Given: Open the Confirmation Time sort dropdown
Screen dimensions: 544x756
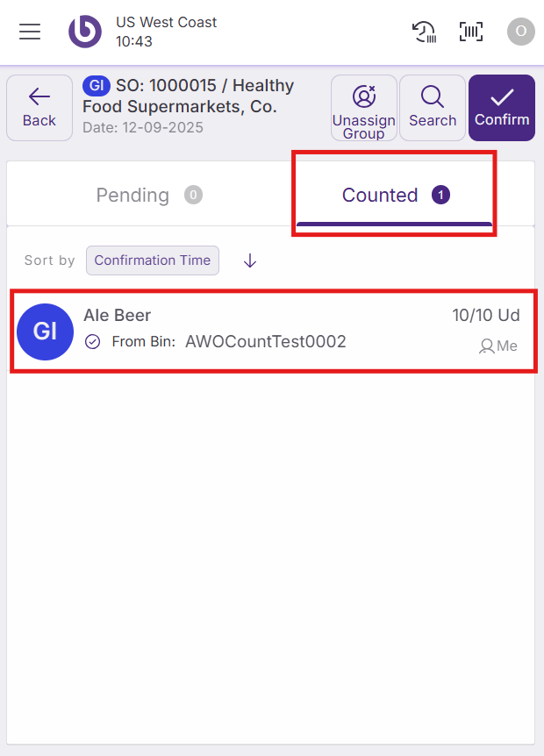Looking at the screenshot, I should pos(153,260).
